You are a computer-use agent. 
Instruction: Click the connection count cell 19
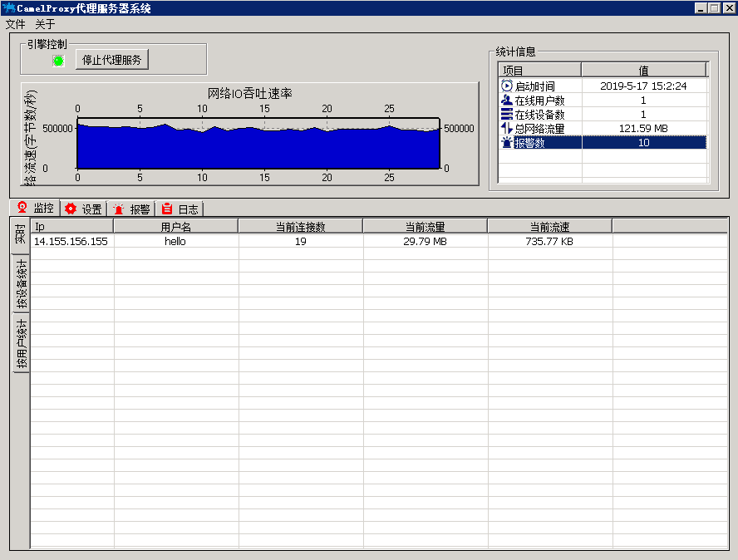pos(301,242)
